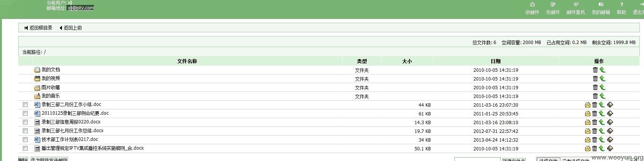Open 帮助 help menu item
644x161 pixels.
621,8
